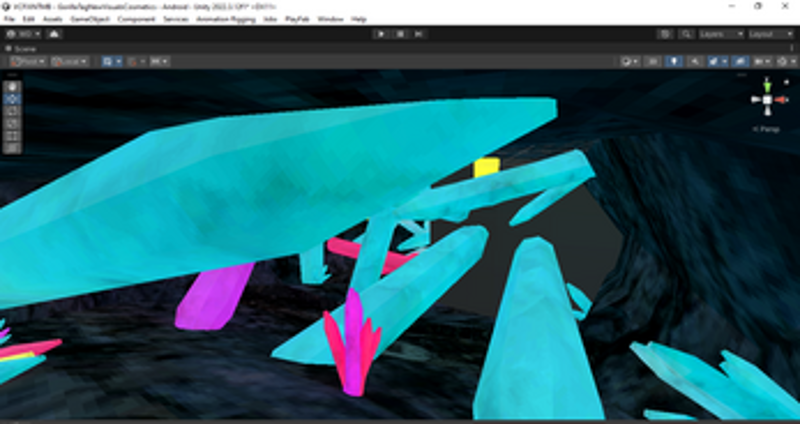Open the File menu
The image size is (800, 424).
pos(9,19)
